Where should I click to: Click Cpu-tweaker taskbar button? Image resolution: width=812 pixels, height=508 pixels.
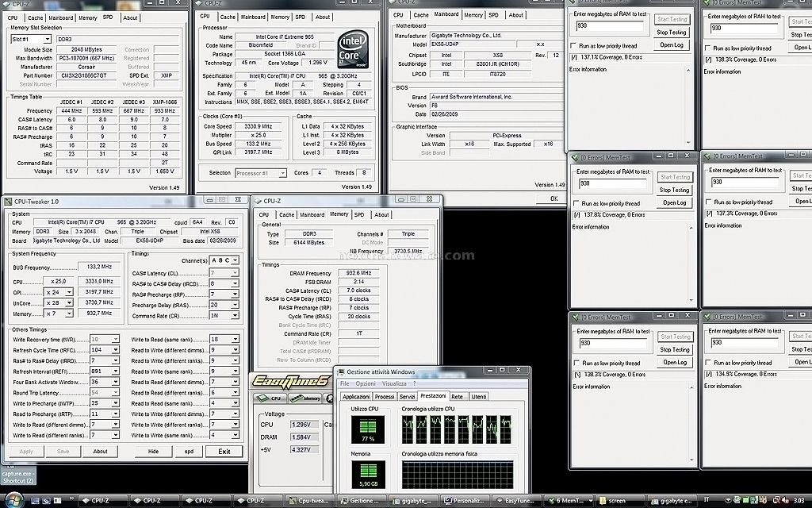coord(308,501)
